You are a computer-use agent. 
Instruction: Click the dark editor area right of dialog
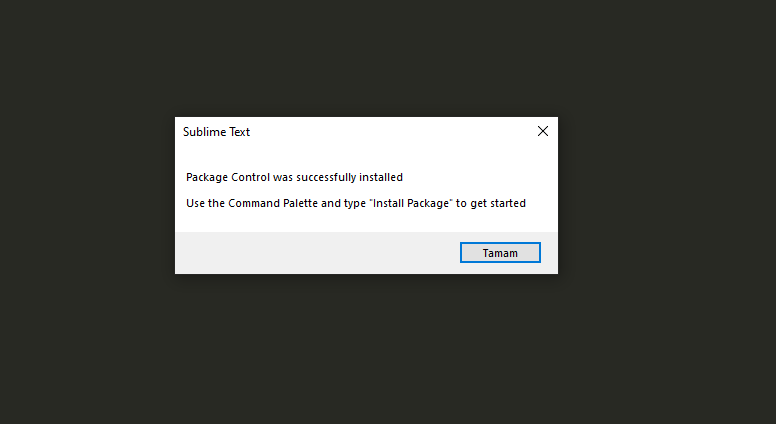[x=667, y=195]
